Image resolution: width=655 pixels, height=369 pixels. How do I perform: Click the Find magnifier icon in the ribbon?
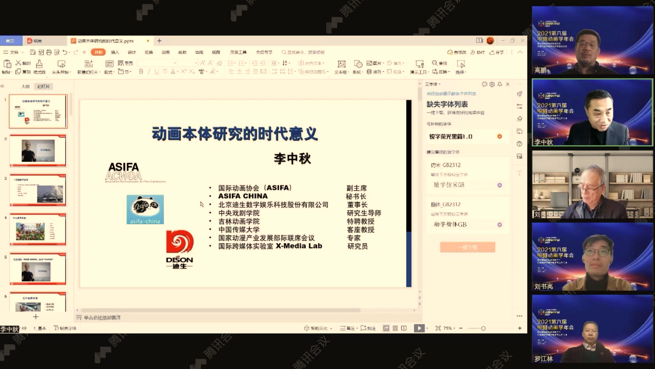(x=435, y=63)
